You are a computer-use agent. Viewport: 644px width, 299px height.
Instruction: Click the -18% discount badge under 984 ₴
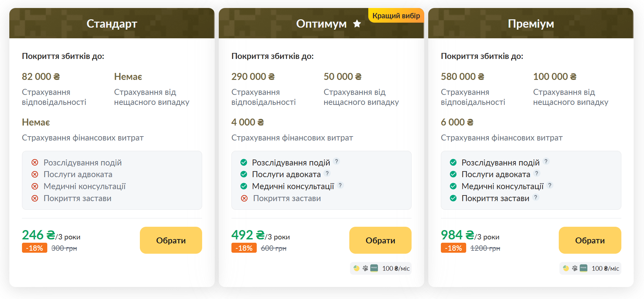pyautogui.click(x=454, y=248)
